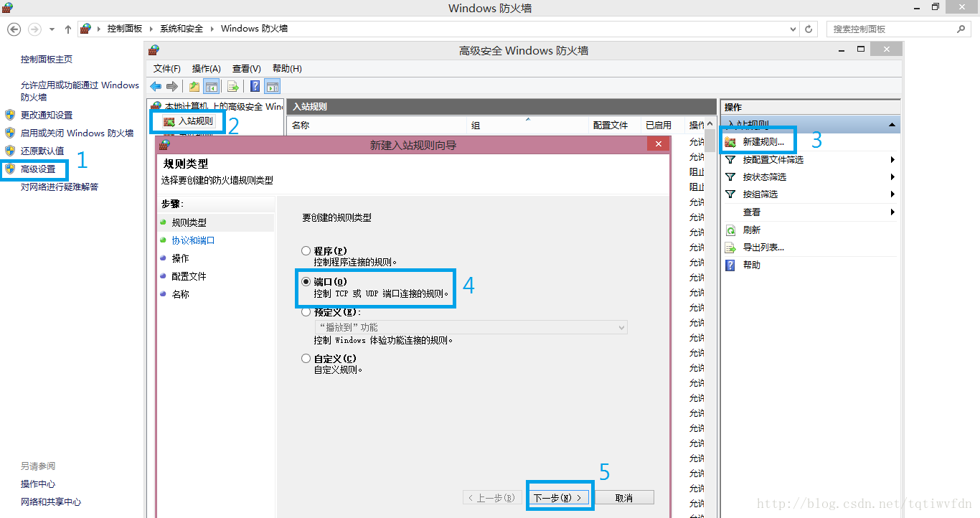This screenshot has height=518, width=980.
Task: Click the firewall icon in the address bar
Action: coord(86,29)
